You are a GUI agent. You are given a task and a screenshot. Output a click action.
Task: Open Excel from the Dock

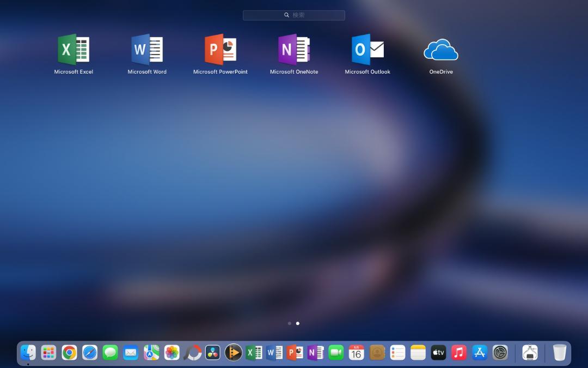(x=254, y=353)
